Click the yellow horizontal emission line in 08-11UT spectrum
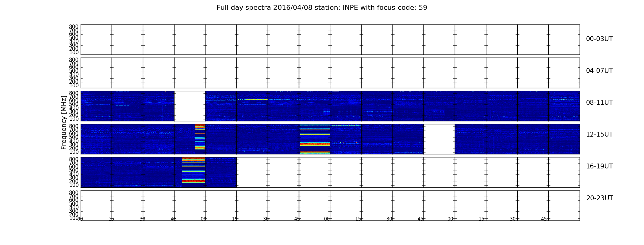The height and width of the screenshot is (245, 644). pyautogui.click(x=253, y=99)
